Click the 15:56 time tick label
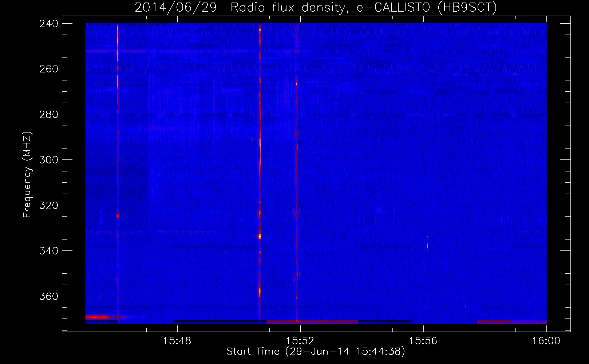This screenshot has height=364, width=589. coord(423,341)
